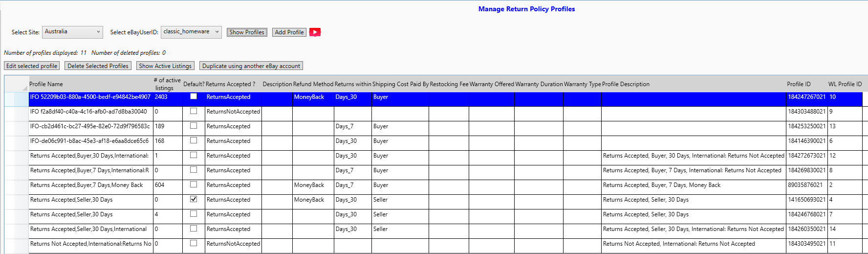Open the eBayUserID dropdown showing classic_homeware

click(x=191, y=32)
